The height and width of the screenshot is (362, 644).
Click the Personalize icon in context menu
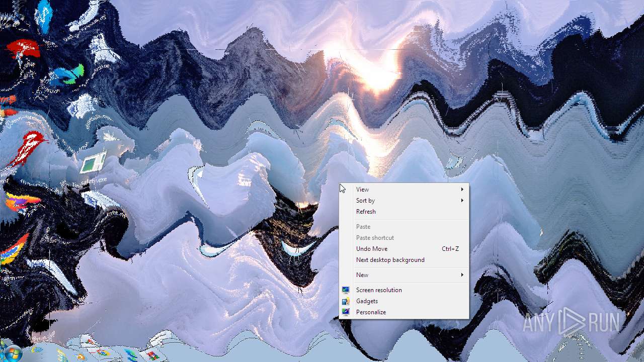tap(346, 312)
